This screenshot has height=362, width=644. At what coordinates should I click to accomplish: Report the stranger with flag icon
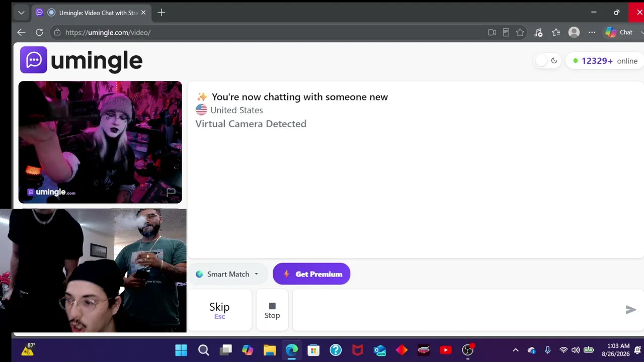point(171,192)
